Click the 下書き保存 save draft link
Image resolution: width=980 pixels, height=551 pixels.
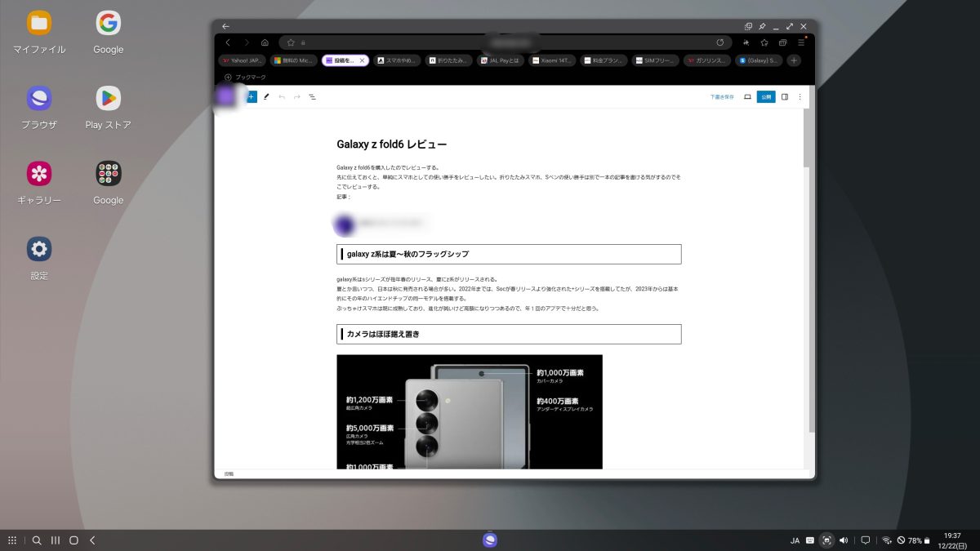[721, 96]
